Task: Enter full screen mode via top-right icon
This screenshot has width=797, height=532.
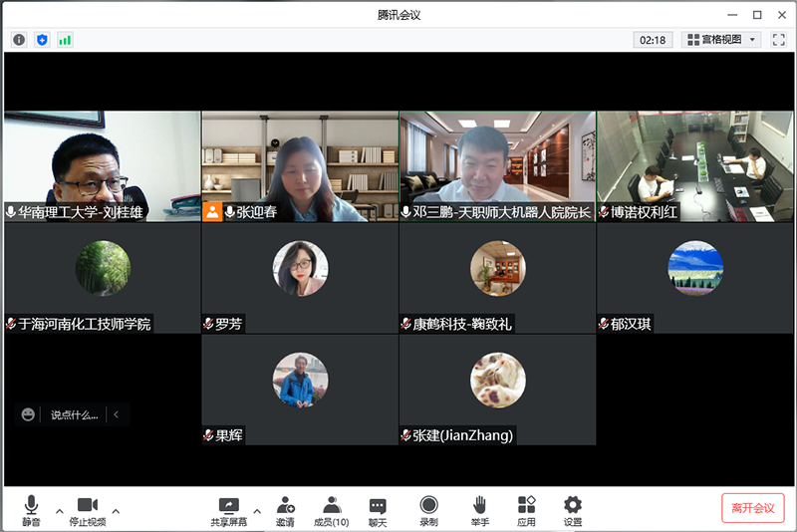Action: [x=778, y=40]
